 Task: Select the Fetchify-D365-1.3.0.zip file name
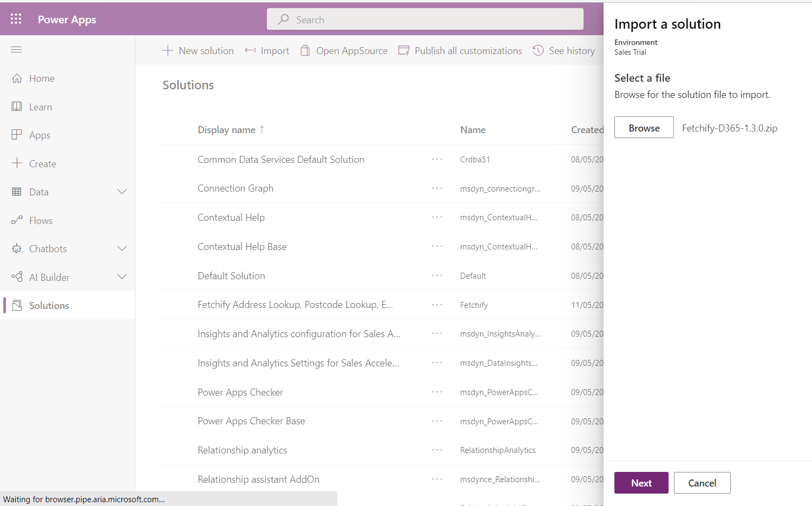pos(730,128)
